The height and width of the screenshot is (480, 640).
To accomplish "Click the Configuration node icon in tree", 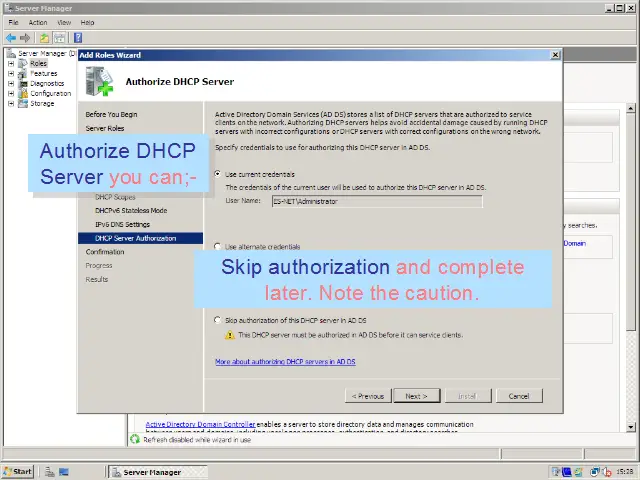I will pyautogui.click(x=23, y=93).
